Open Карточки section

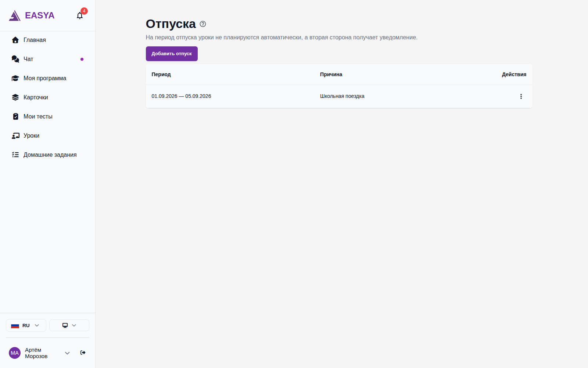48,97
